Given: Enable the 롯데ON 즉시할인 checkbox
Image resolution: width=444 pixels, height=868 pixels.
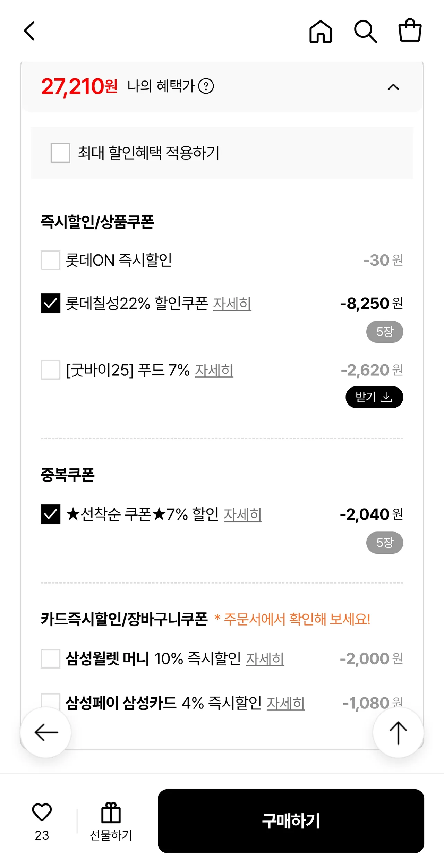Looking at the screenshot, I should [x=51, y=261].
